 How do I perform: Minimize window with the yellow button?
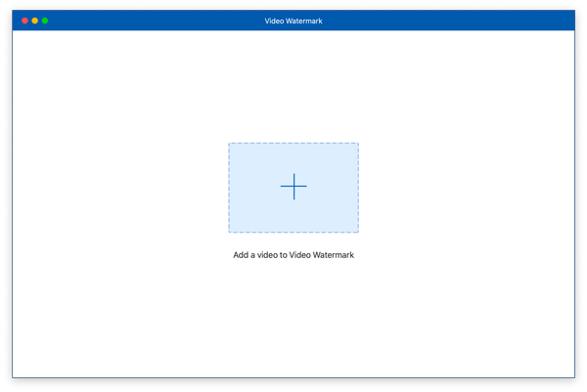35,21
